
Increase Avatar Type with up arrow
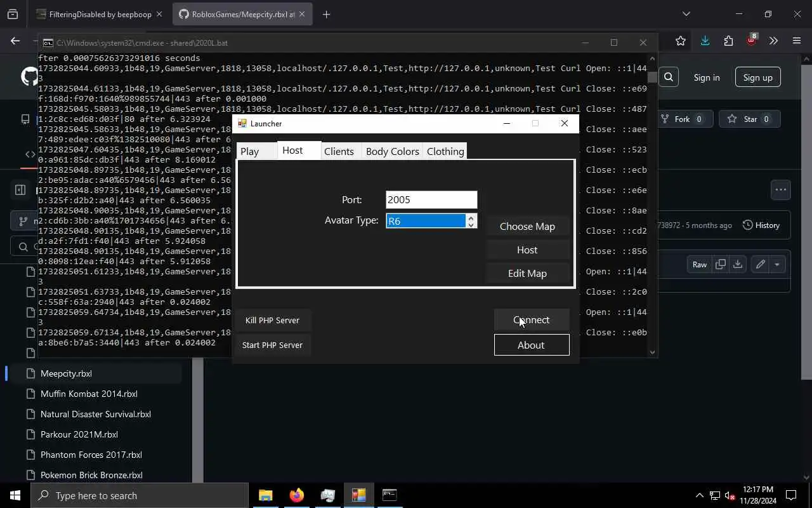pos(471,218)
